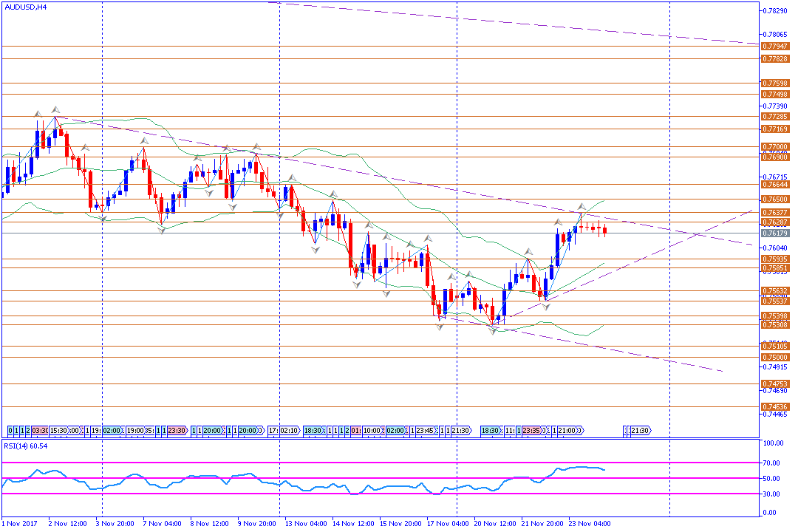Click the 0.77390 price axis value
This screenshot has width=798, height=532.
click(x=776, y=106)
